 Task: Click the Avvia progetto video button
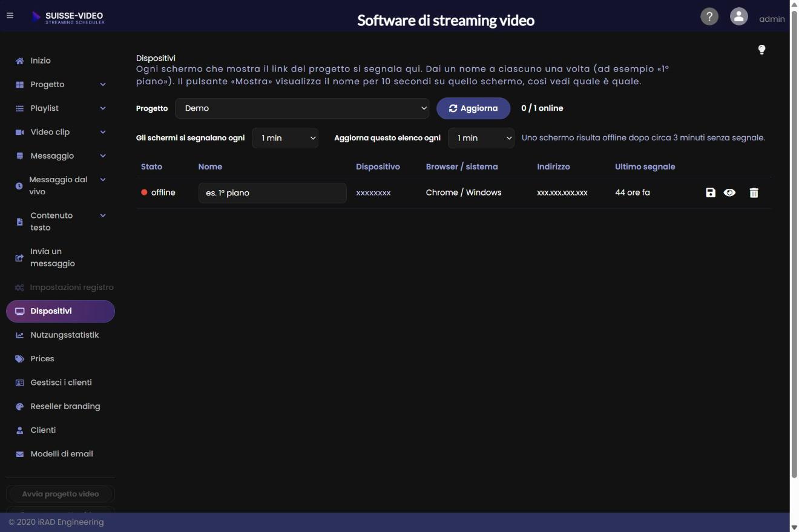click(x=61, y=494)
